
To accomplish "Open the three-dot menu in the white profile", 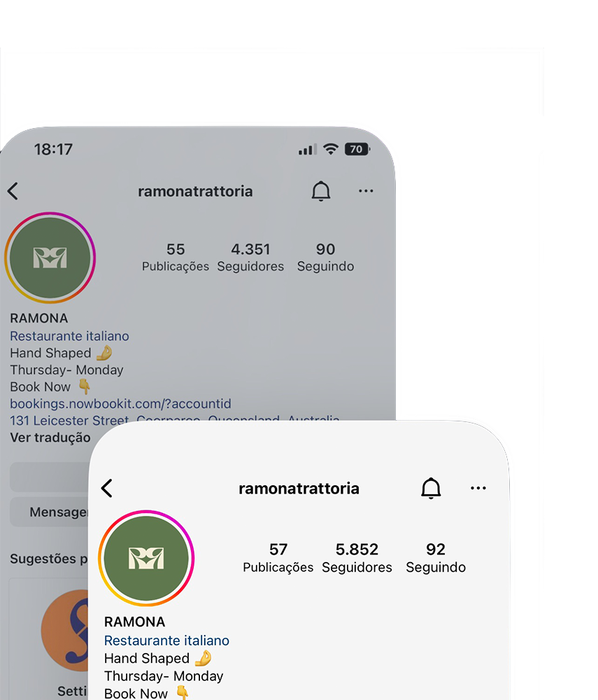I will click(x=478, y=488).
